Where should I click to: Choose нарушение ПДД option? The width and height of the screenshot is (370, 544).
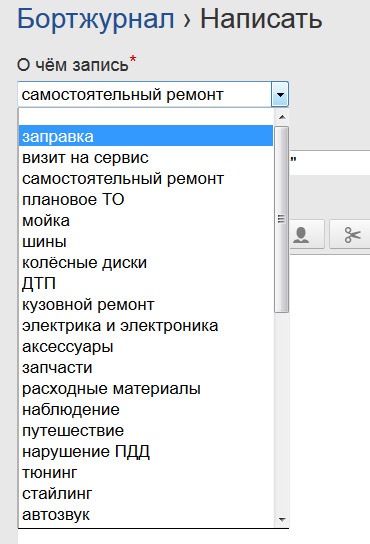146,451
